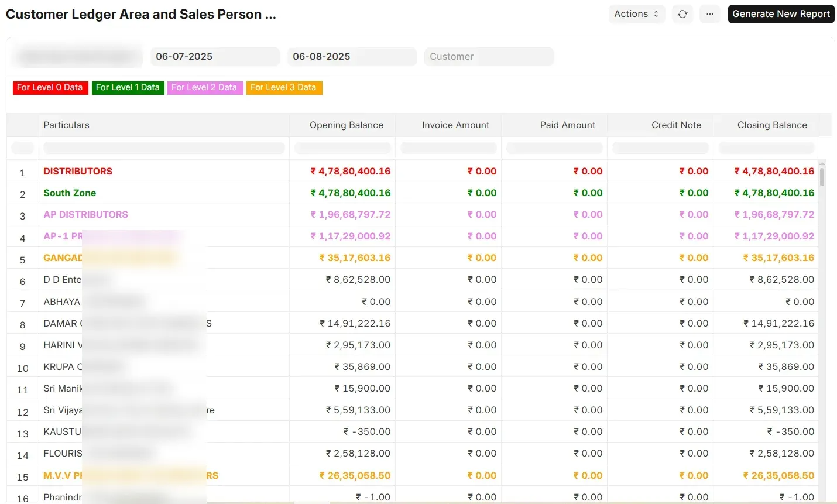Filter the Closing Balance column search box
This screenshot has width=837, height=504.
point(766,148)
